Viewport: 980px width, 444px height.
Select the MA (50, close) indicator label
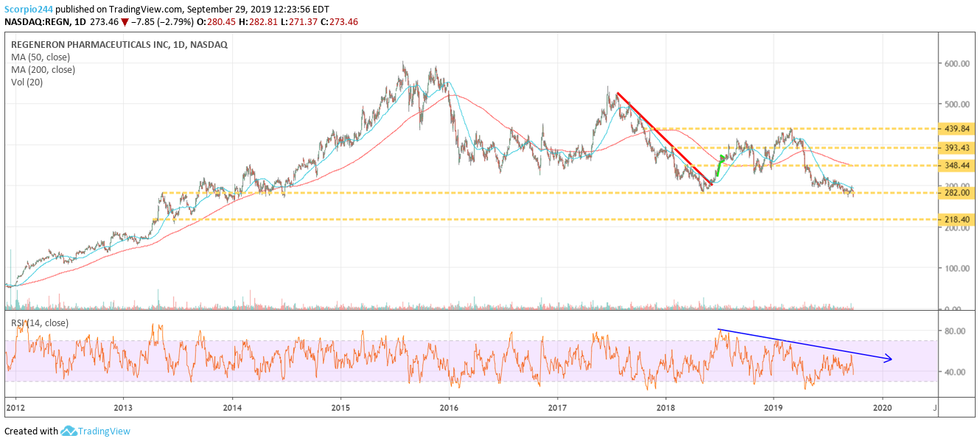(41, 57)
